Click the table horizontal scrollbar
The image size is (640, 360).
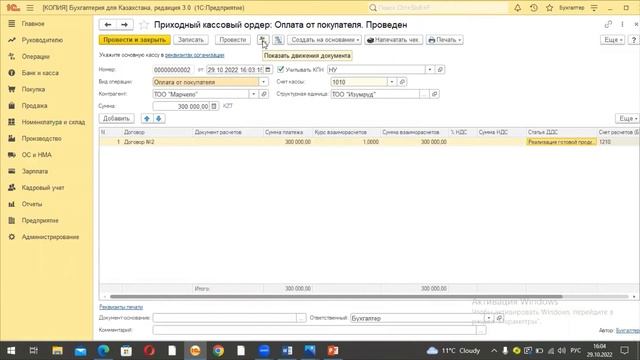[336, 297]
